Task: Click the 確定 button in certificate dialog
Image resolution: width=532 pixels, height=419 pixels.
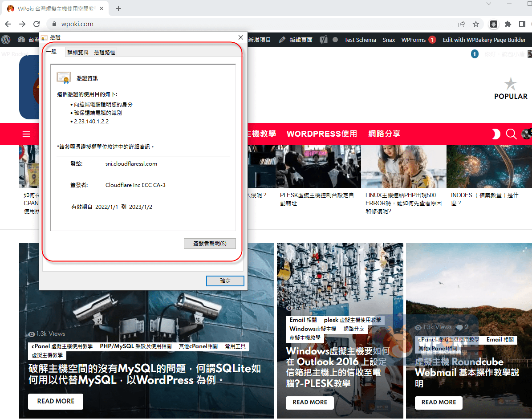Action: (x=225, y=281)
